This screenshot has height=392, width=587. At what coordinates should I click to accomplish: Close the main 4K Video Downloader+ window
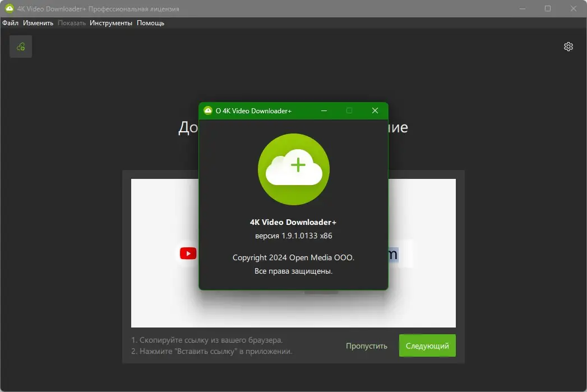point(573,8)
